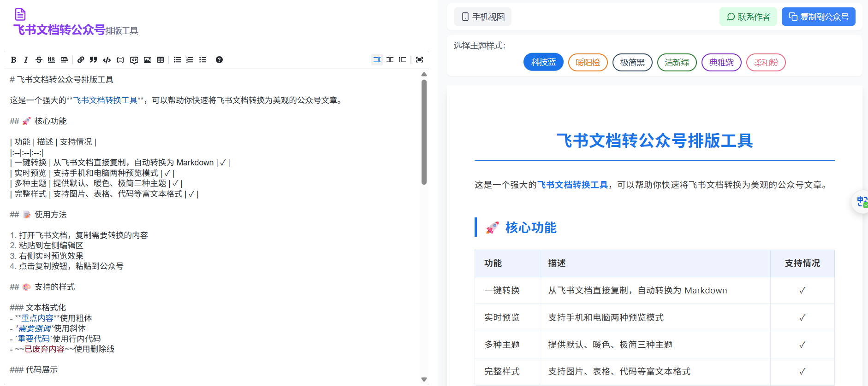
Task: Click the table header 支持情况 in preview
Action: point(803,263)
